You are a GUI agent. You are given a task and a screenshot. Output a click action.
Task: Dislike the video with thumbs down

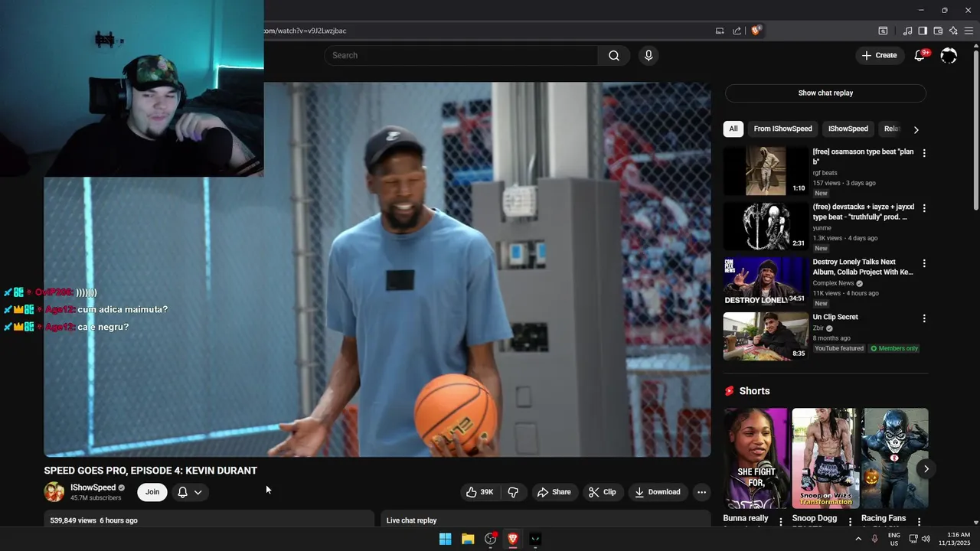point(513,492)
